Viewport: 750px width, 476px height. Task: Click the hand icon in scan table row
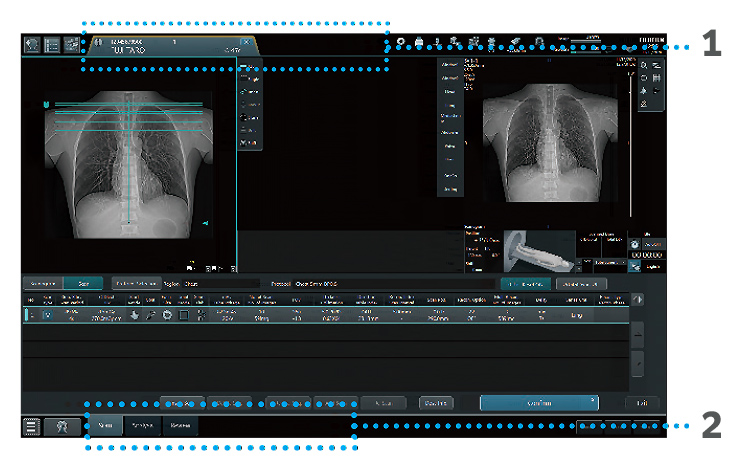(x=135, y=315)
